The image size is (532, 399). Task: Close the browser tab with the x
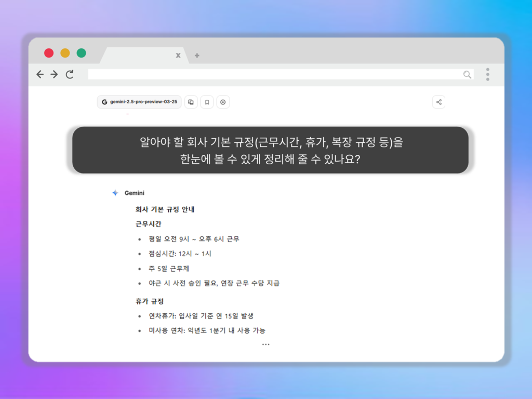coord(178,55)
